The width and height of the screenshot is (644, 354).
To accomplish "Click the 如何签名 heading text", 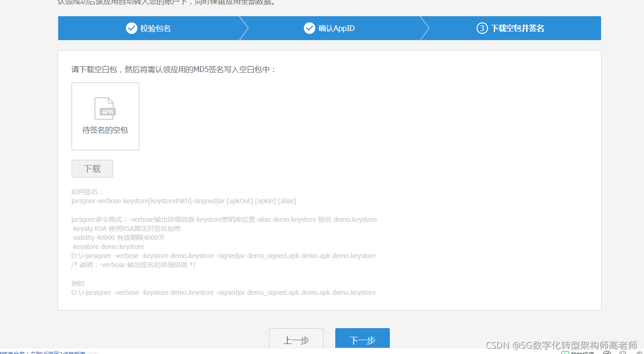I will [x=87, y=192].
